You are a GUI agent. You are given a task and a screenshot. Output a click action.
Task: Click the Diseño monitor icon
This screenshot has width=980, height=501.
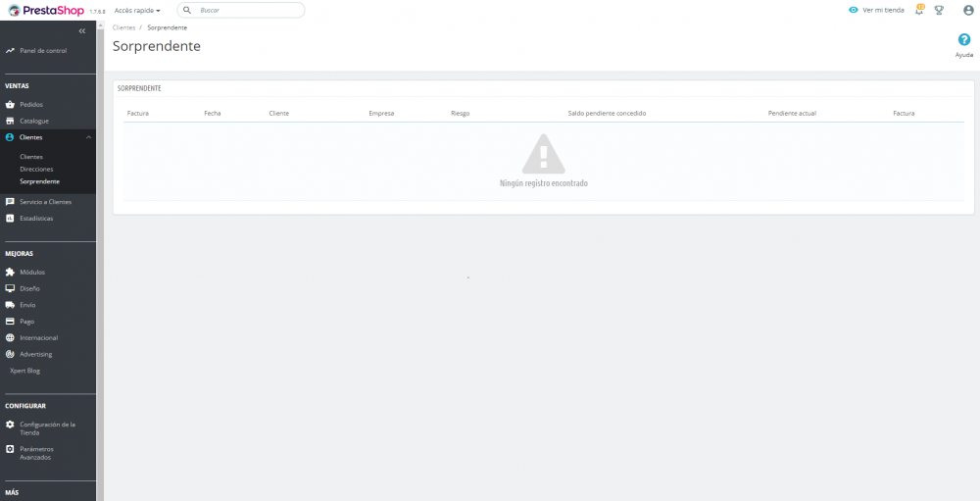[x=10, y=288]
